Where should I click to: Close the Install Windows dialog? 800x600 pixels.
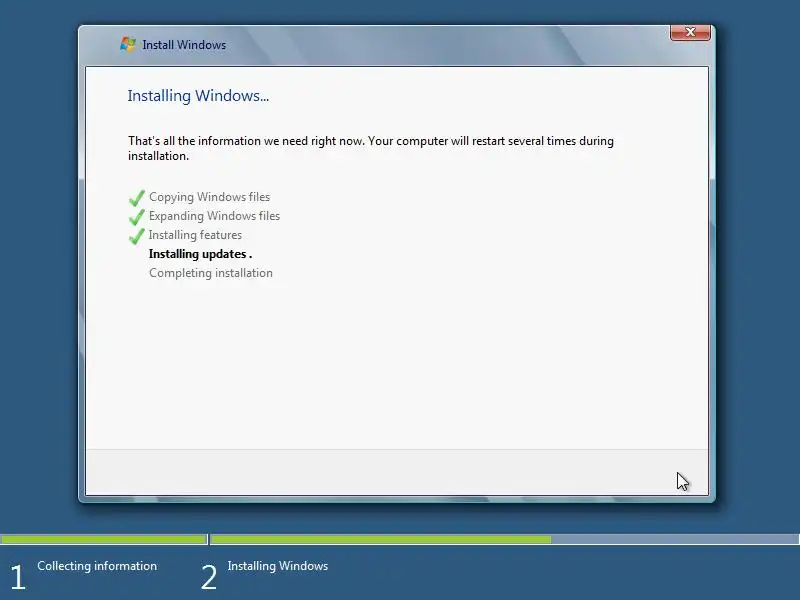pyautogui.click(x=690, y=32)
